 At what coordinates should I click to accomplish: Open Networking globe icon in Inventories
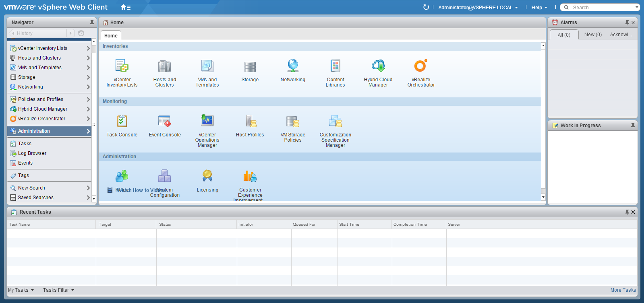click(293, 66)
